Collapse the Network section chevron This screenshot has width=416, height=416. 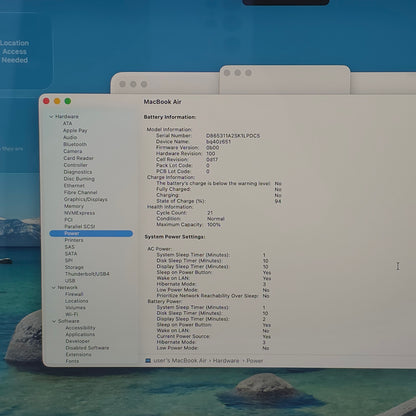pyautogui.click(x=54, y=287)
